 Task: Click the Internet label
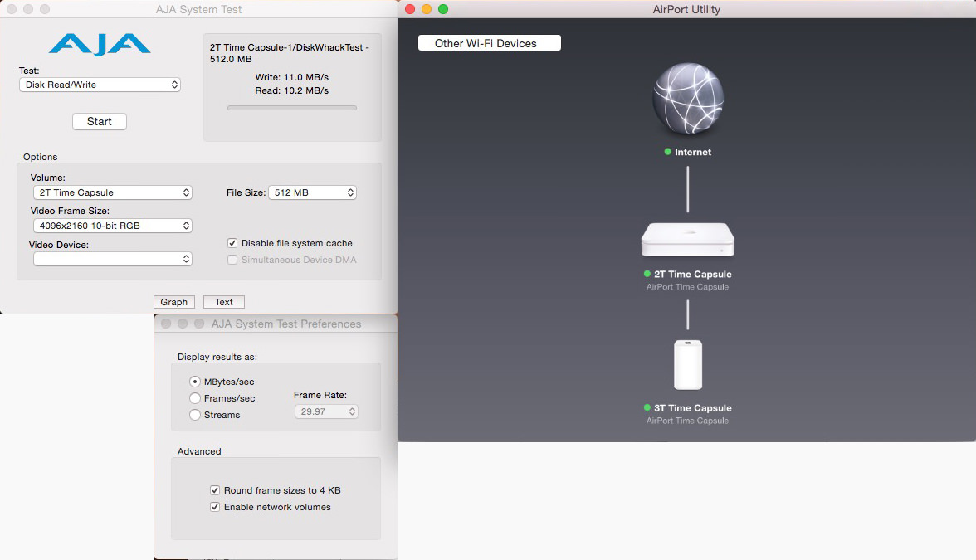click(693, 152)
